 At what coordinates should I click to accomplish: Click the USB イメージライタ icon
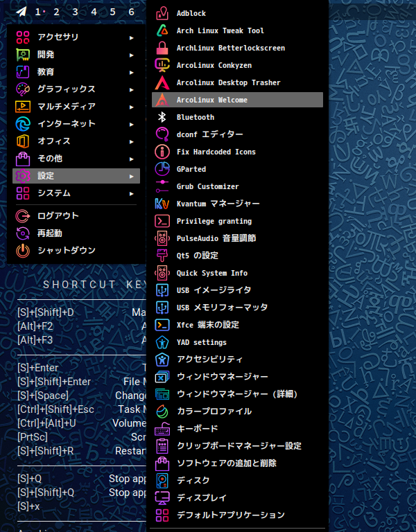click(162, 290)
